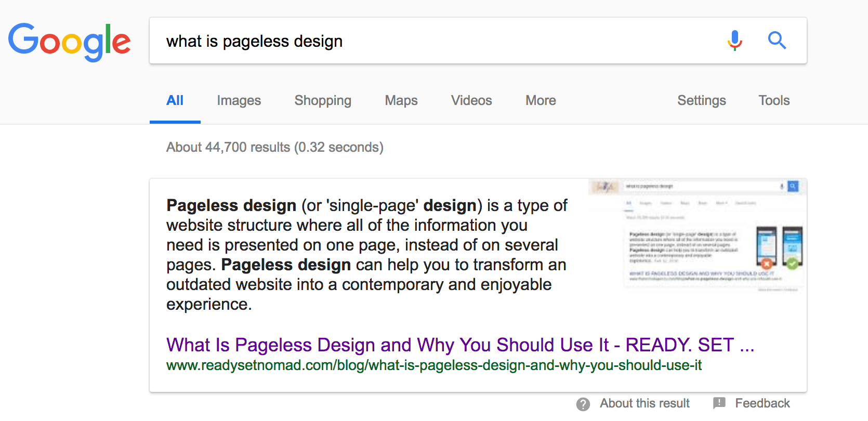Click the readysetnomad.com green URL

point(434,365)
